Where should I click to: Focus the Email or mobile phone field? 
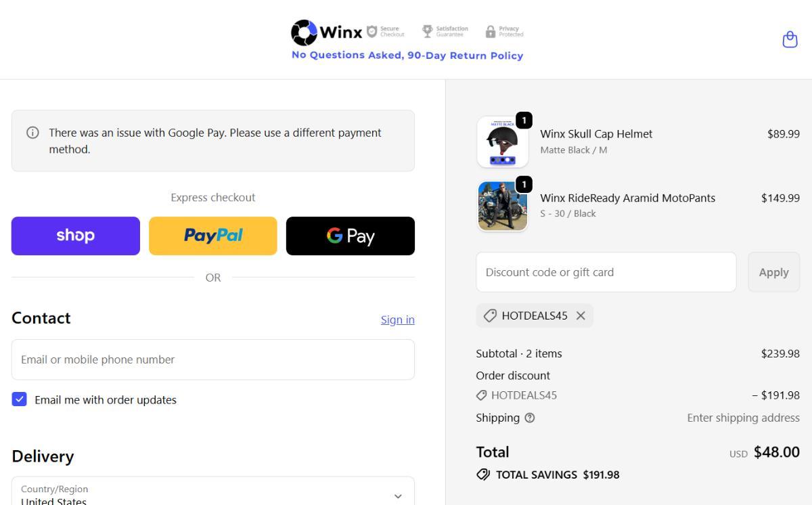[213, 359]
